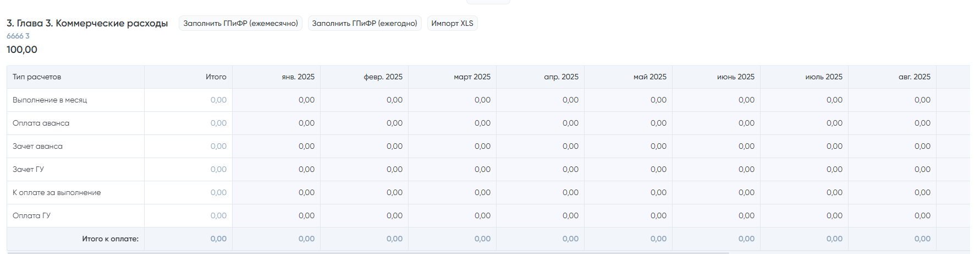This screenshot has width=980, height=254.
Task: Select Зачет ГУ cell for апр. 2025
Action: 541,169
